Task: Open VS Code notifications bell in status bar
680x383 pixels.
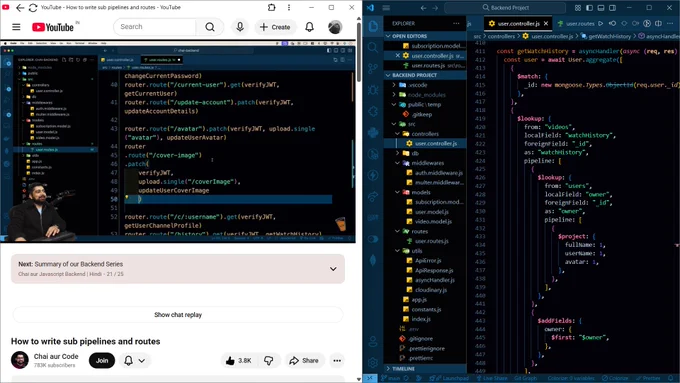Action: click(670, 378)
